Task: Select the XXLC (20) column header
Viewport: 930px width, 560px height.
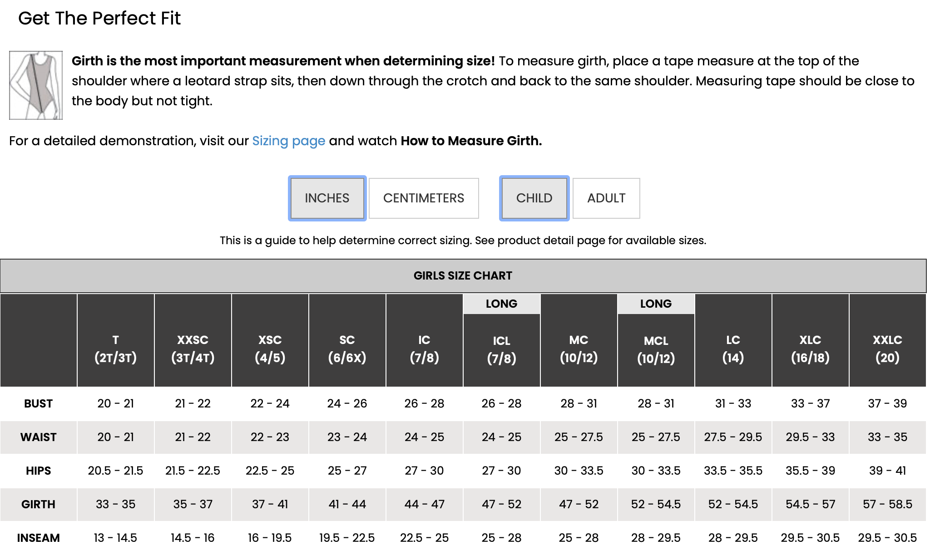Action: click(888, 340)
